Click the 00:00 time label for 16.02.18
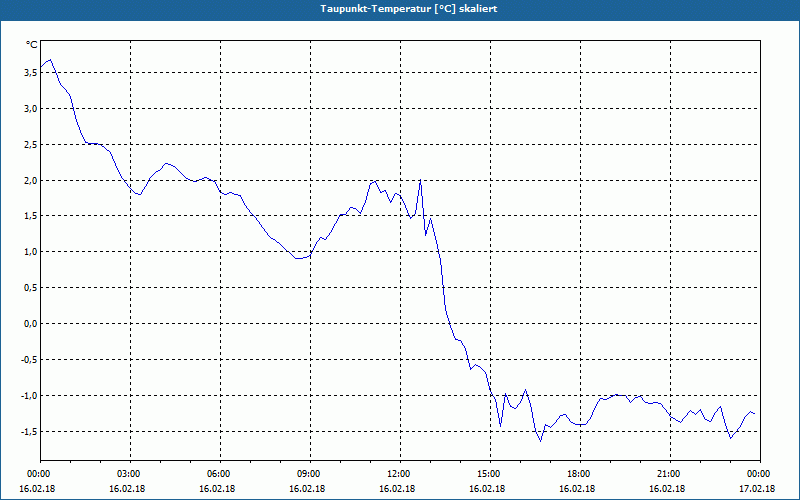The height and width of the screenshot is (500, 800). 37,474
